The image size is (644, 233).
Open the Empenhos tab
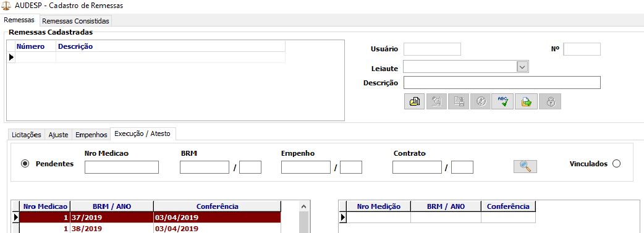tap(91, 134)
